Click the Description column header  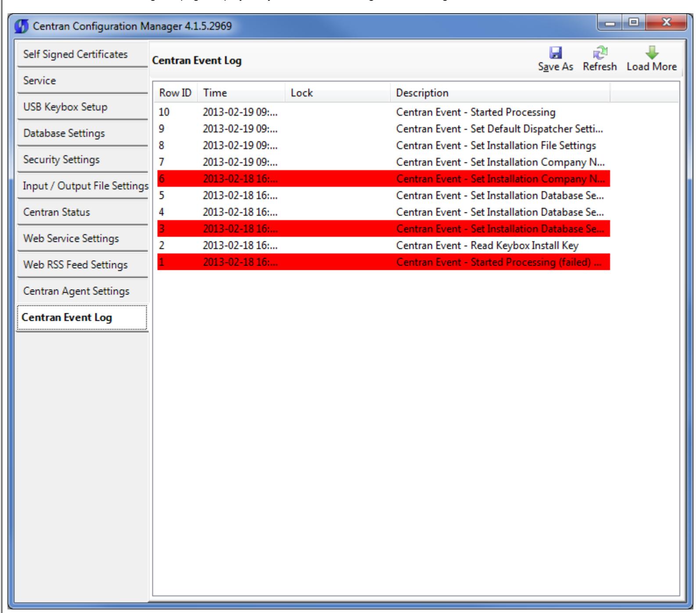(x=500, y=93)
